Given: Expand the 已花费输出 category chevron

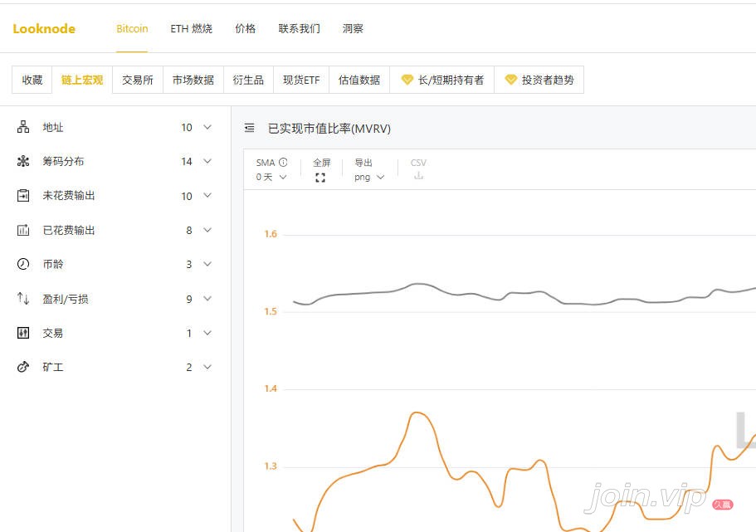Looking at the screenshot, I should point(207,230).
